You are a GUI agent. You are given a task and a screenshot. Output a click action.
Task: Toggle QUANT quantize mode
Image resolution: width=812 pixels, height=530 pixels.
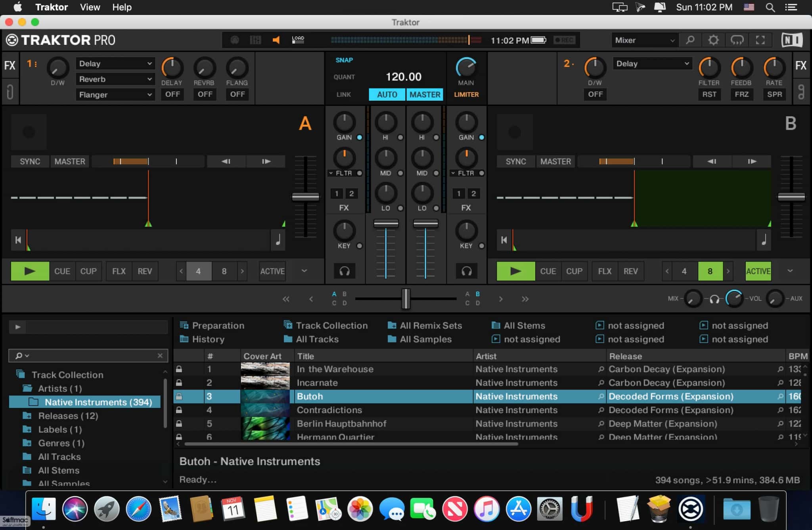[344, 77]
